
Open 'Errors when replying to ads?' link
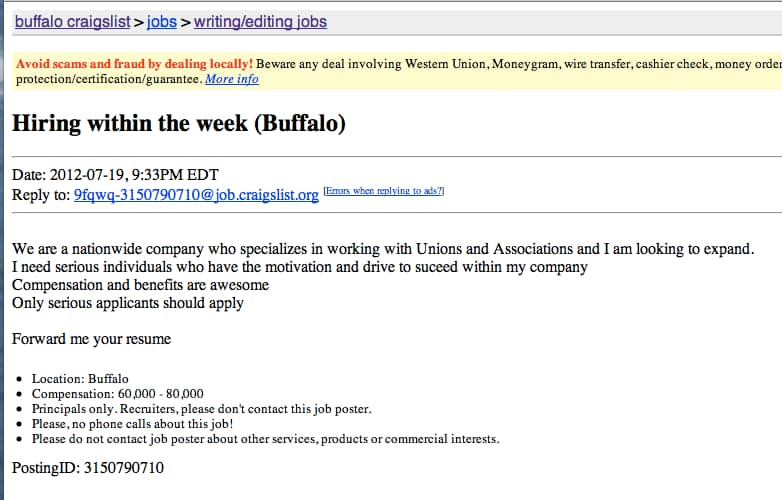tap(384, 191)
